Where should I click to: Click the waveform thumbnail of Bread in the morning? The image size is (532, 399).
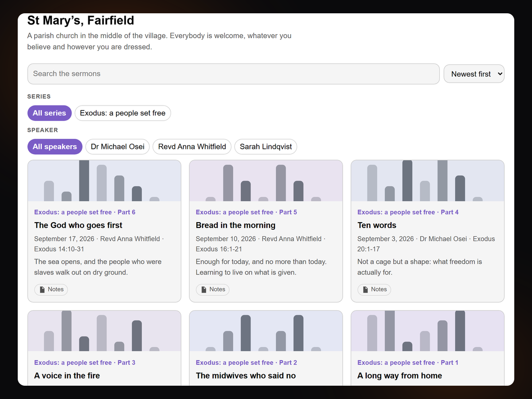point(266,181)
